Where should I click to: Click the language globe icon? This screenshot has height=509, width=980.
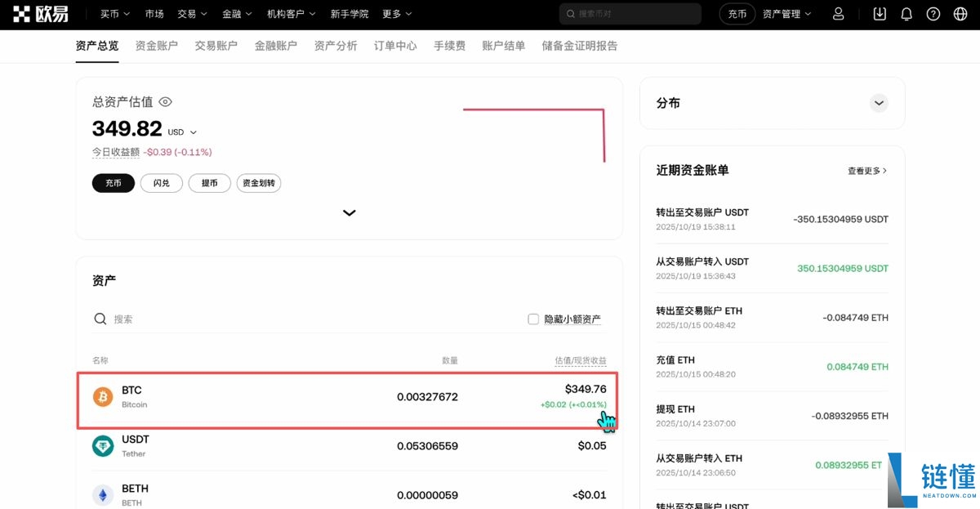pos(961,13)
